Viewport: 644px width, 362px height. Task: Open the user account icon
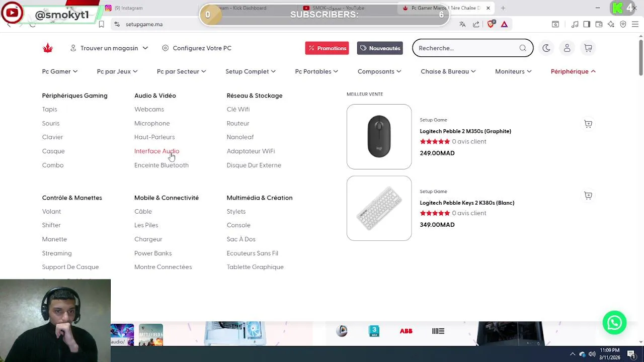click(x=567, y=48)
